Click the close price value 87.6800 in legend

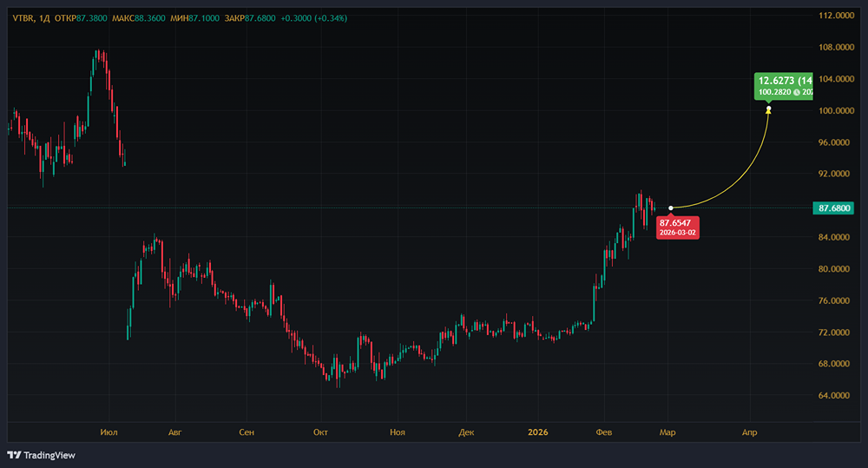pos(260,18)
